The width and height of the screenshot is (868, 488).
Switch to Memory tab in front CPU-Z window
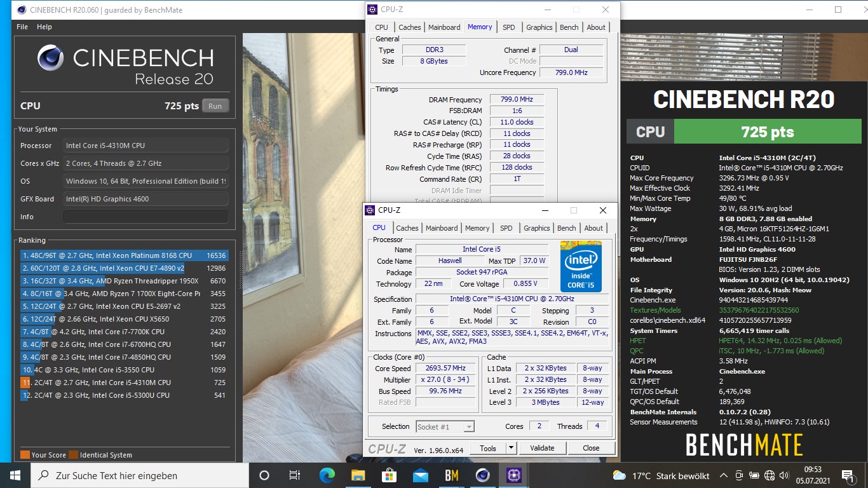pyautogui.click(x=477, y=228)
